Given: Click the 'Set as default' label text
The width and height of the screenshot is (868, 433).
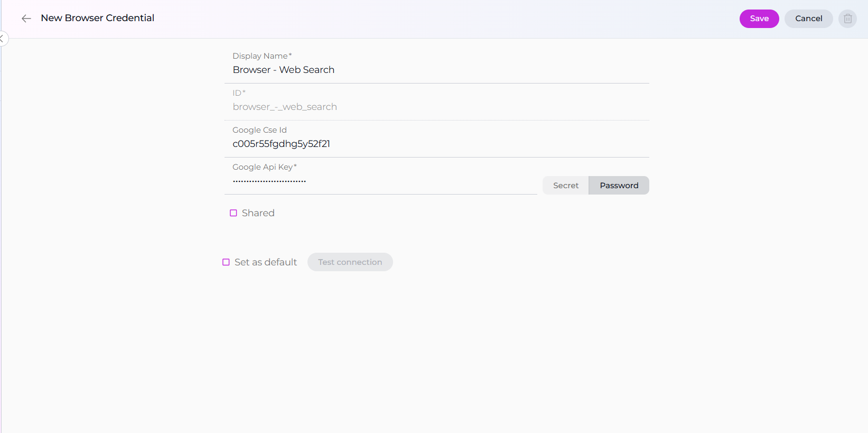Looking at the screenshot, I should point(266,262).
